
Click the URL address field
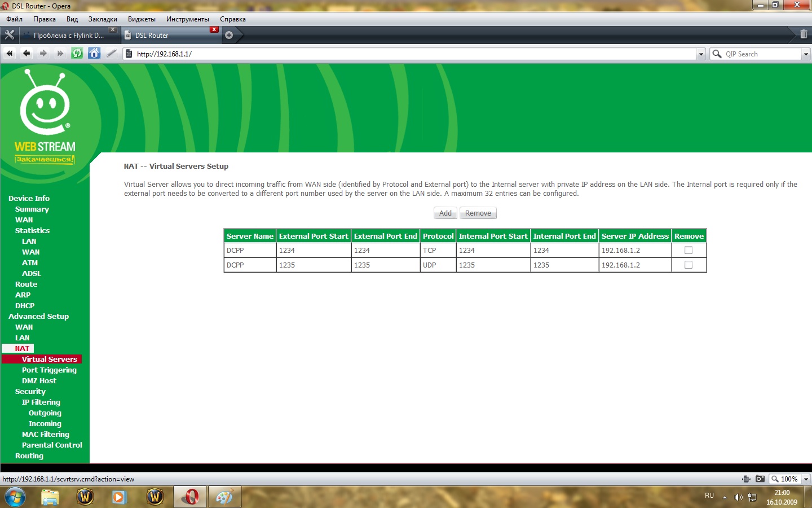coord(414,54)
